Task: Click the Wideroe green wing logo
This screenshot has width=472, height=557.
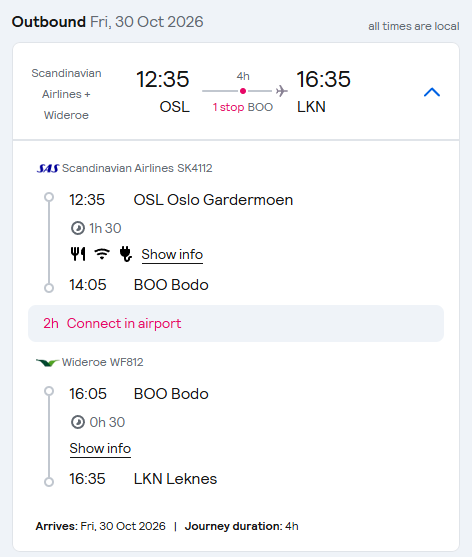Action: point(47,362)
